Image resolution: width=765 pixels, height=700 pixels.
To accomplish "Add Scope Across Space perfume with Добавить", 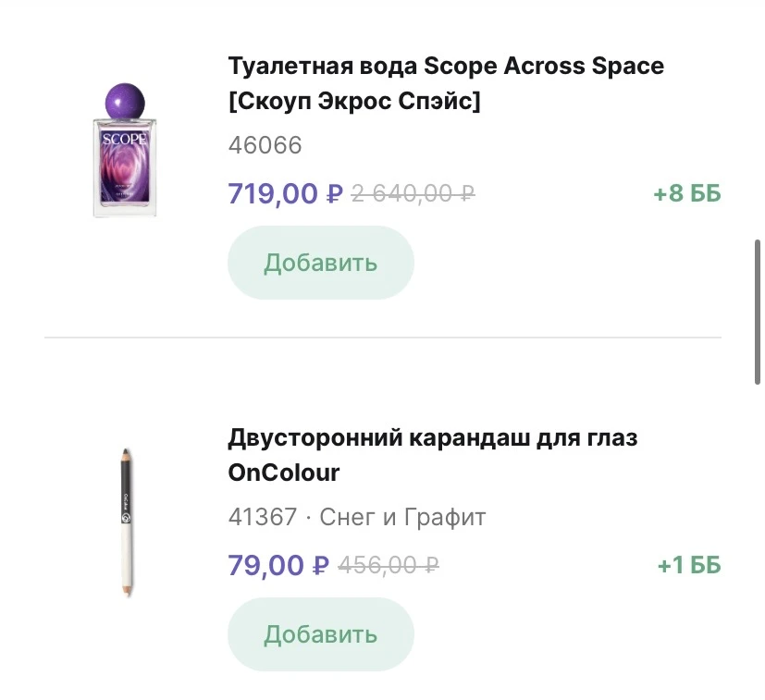I will [320, 263].
